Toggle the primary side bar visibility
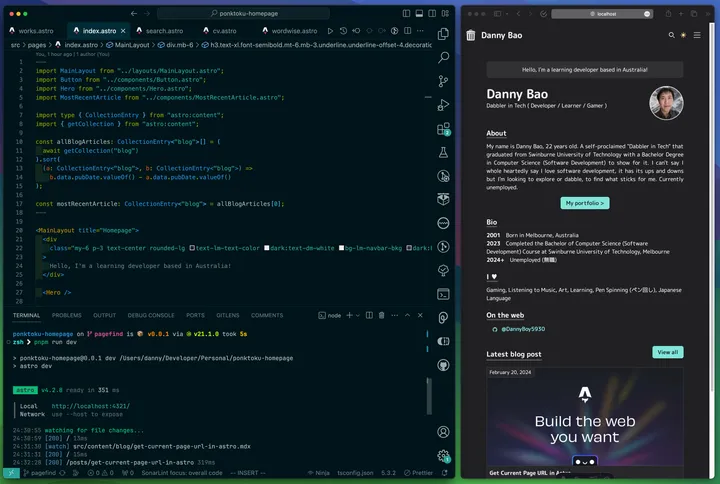 (406, 13)
